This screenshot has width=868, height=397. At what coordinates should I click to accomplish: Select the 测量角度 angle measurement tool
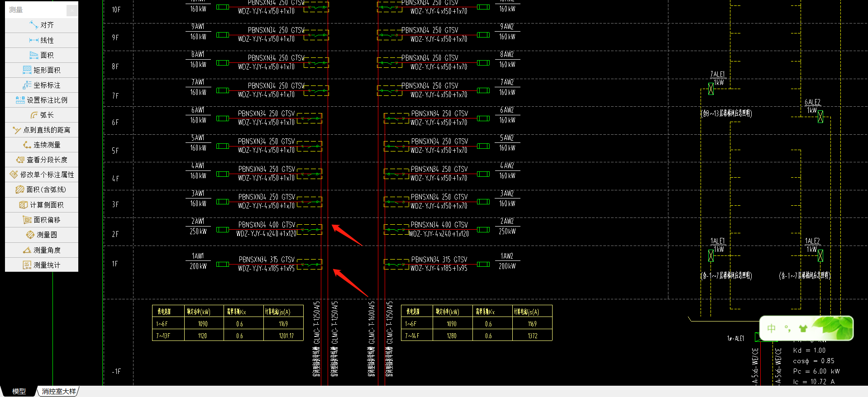42,250
